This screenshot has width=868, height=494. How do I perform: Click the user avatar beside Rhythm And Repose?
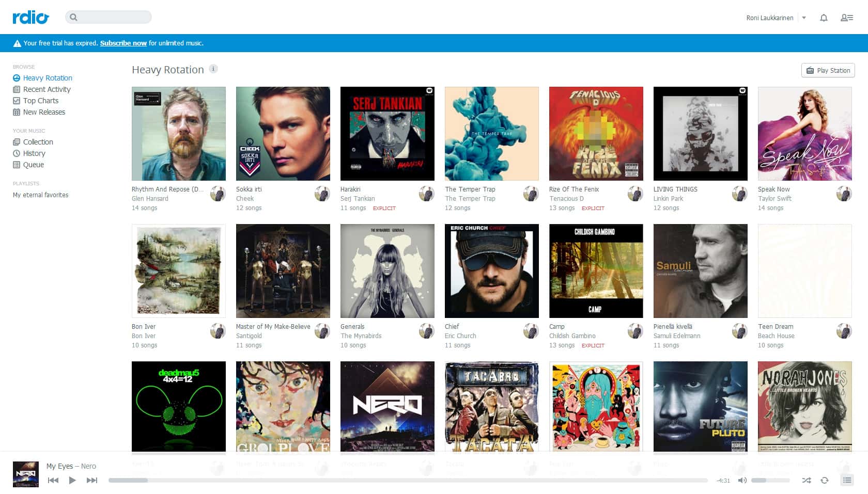click(218, 194)
